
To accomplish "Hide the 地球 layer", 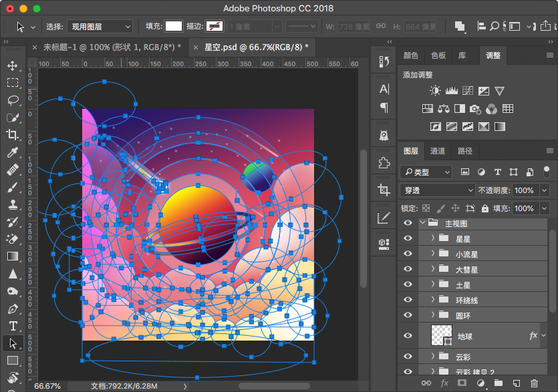I will 408,335.
